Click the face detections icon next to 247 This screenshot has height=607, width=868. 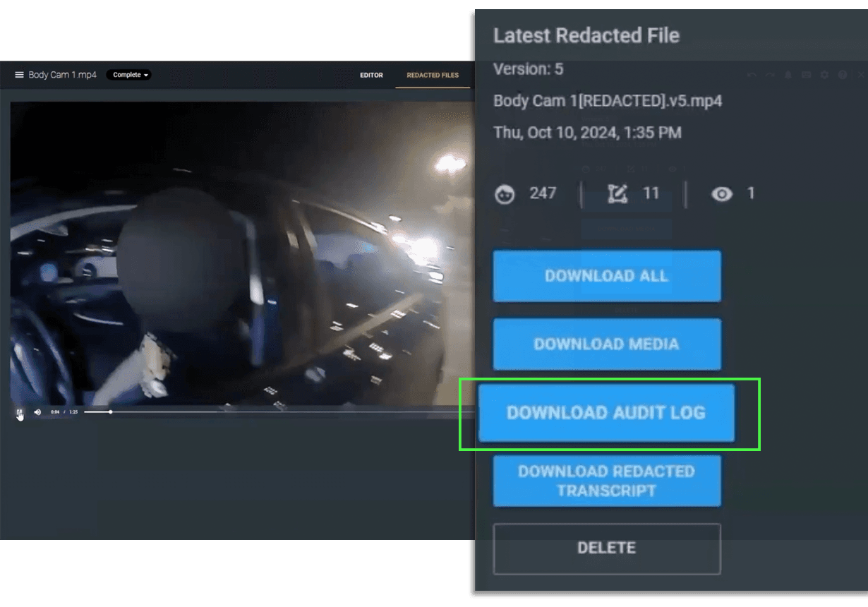click(x=505, y=194)
